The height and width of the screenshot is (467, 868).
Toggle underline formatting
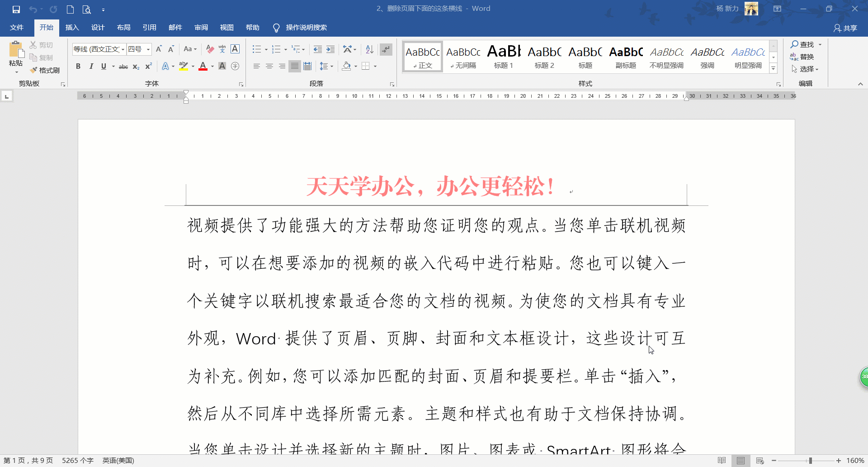point(104,66)
